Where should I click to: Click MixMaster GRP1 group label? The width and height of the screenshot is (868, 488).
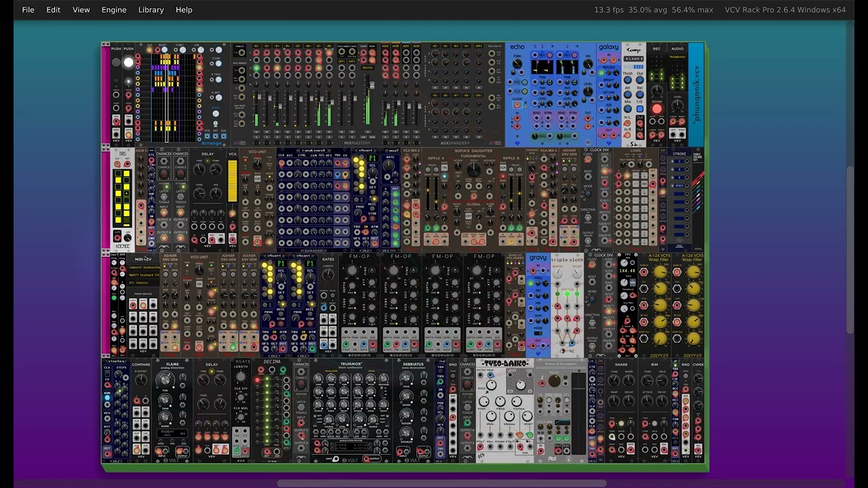click(341, 62)
